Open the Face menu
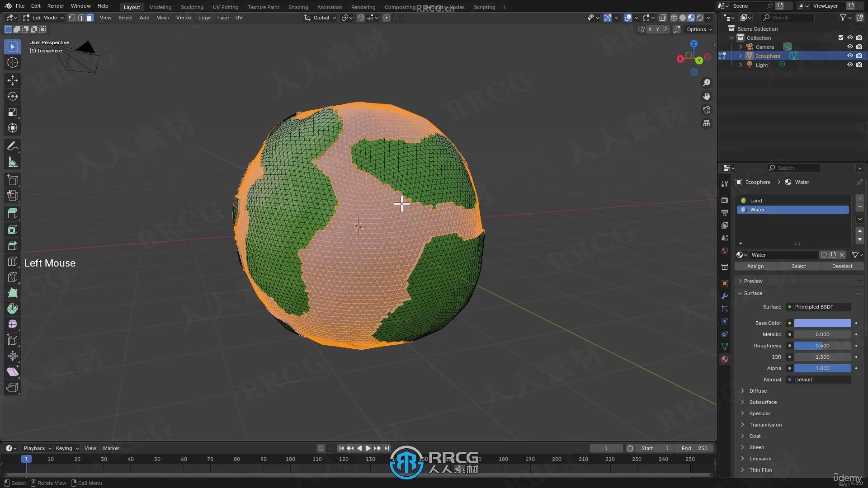The width and height of the screenshot is (868, 488). coord(223,18)
